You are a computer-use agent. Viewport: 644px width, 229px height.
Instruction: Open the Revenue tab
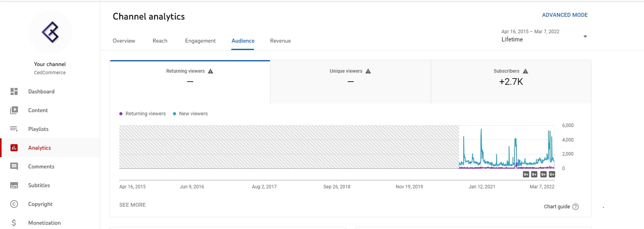(281, 41)
